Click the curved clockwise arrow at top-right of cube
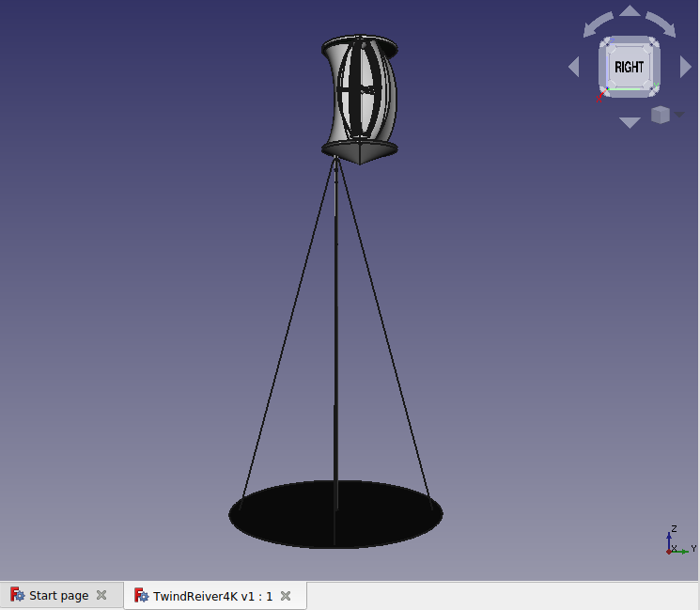The height and width of the screenshot is (610, 700). pyautogui.click(x=661, y=24)
